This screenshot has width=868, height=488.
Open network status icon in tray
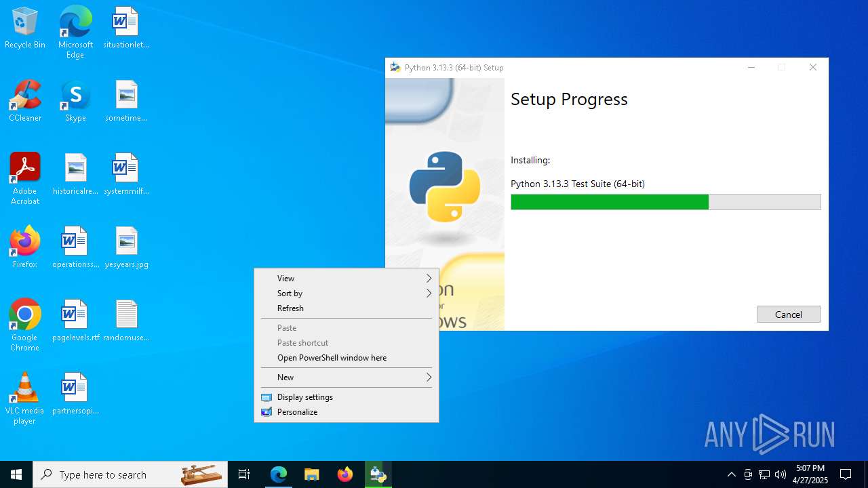764,474
